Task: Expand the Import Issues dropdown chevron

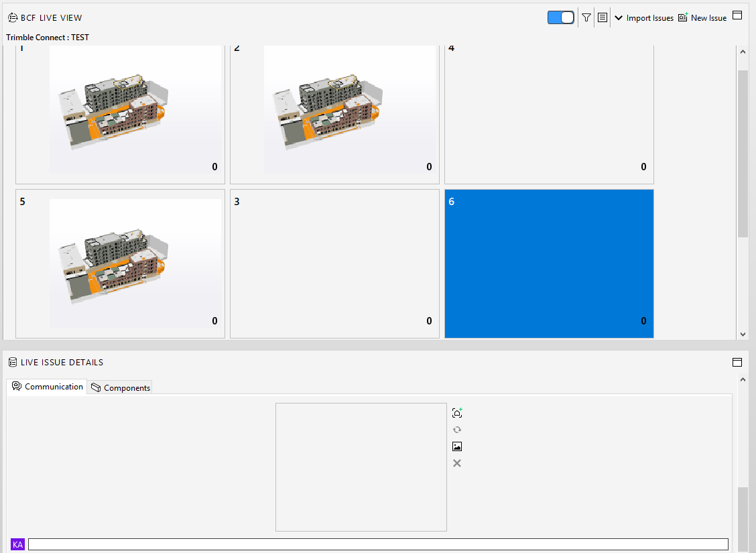Action: point(619,18)
